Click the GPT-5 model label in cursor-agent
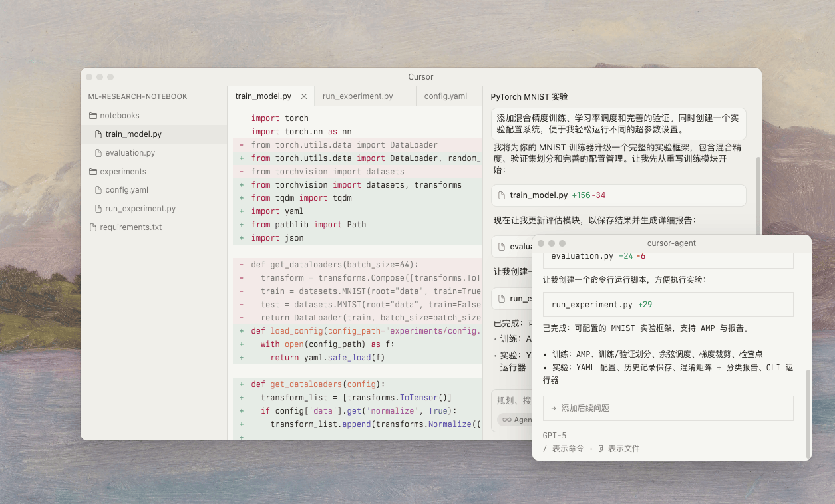The height and width of the screenshot is (504, 835). [x=555, y=436]
